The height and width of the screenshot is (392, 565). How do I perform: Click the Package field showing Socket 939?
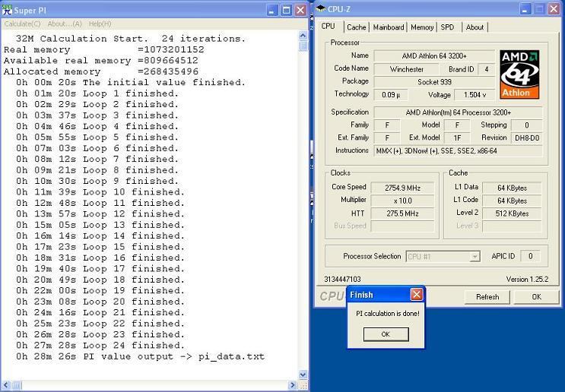(x=434, y=82)
